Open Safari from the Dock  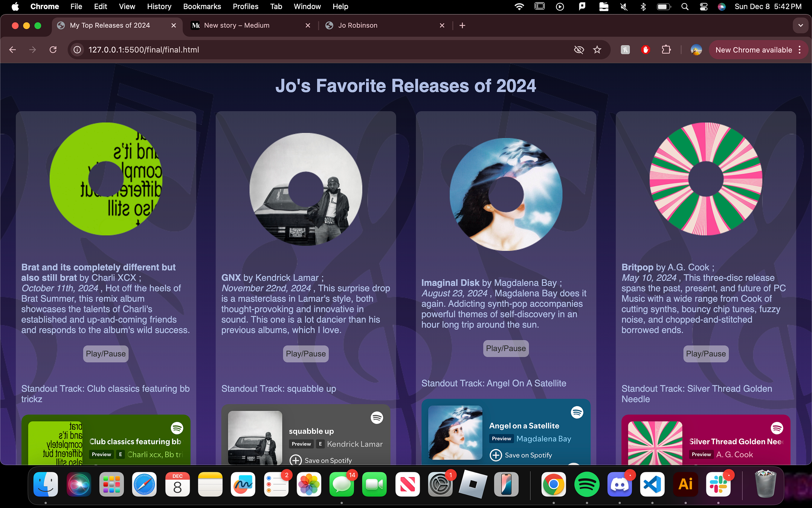[144, 484]
